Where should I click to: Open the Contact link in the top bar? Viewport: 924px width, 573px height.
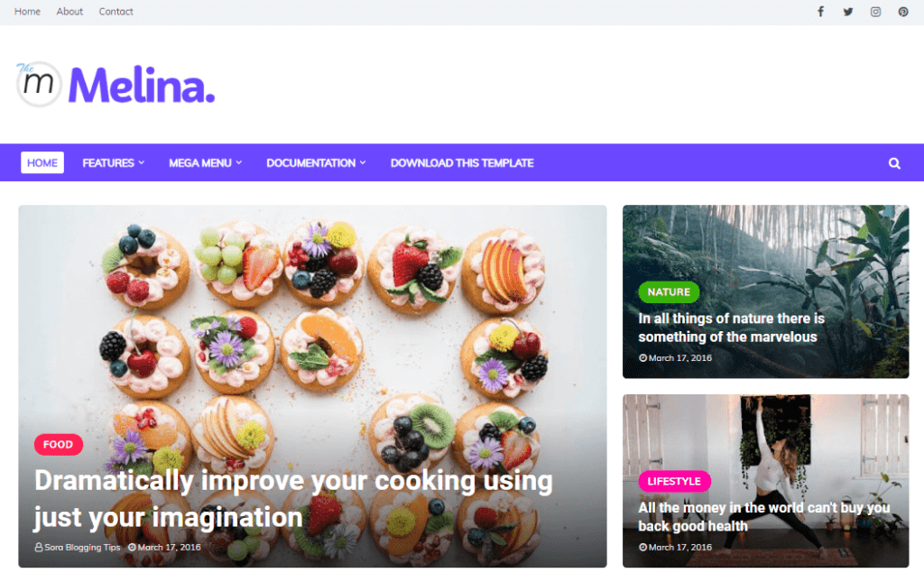115,11
